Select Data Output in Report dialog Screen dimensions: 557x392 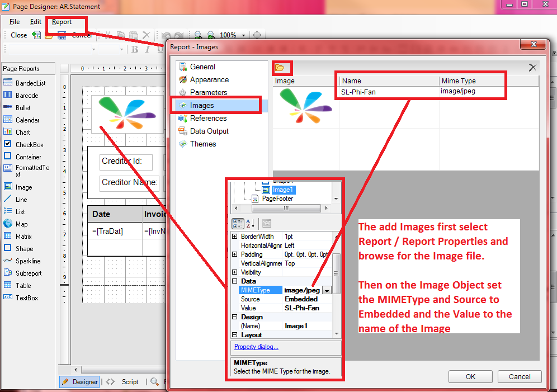[x=204, y=131]
